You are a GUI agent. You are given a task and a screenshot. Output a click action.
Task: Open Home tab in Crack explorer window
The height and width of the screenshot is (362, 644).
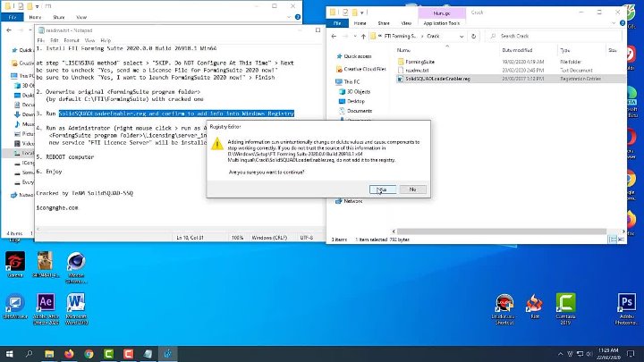tap(360, 23)
